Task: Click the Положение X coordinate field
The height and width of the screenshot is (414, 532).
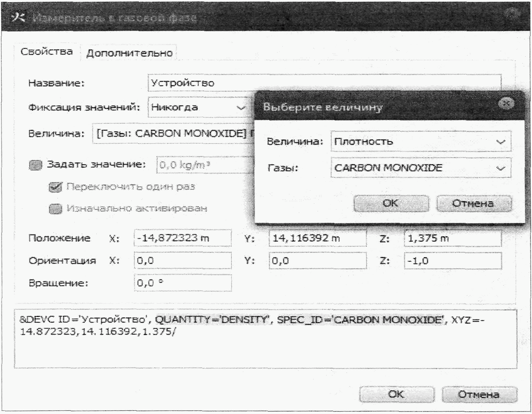Action: click(182, 238)
